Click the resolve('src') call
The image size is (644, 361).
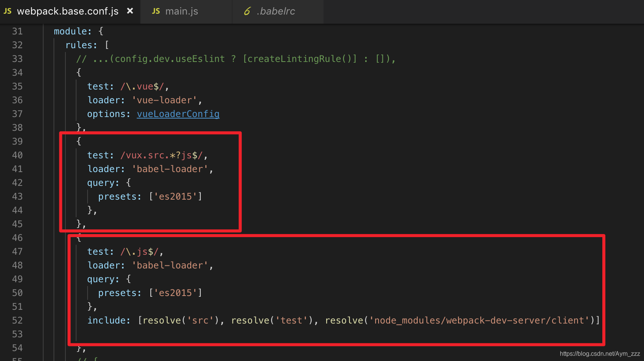point(181,320)
